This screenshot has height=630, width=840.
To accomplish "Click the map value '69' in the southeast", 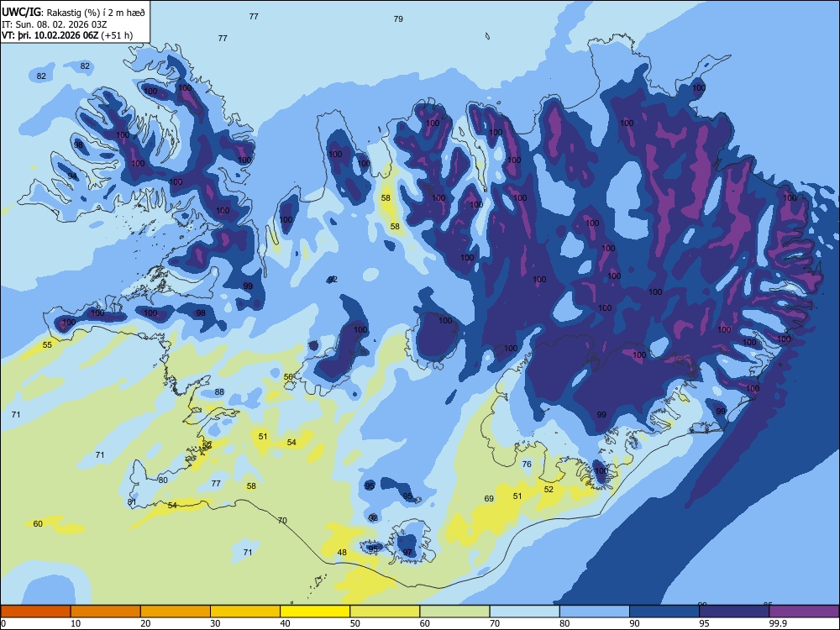I will 489,499.
